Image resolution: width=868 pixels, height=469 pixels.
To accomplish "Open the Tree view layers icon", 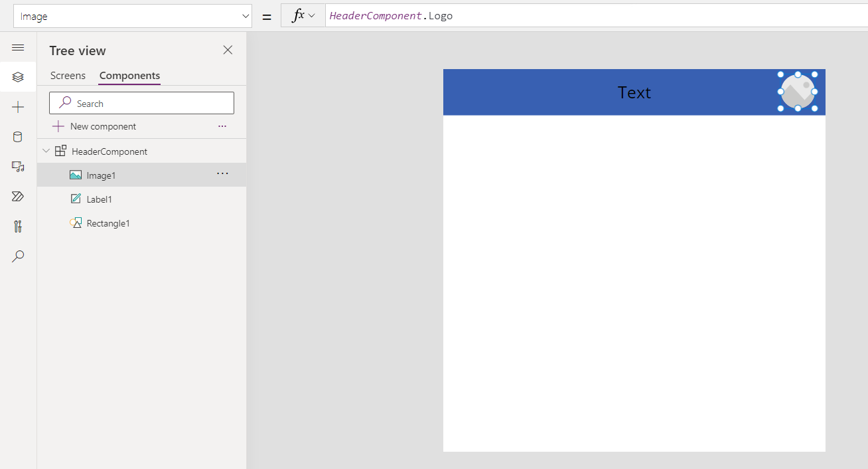I will [18, 77].
